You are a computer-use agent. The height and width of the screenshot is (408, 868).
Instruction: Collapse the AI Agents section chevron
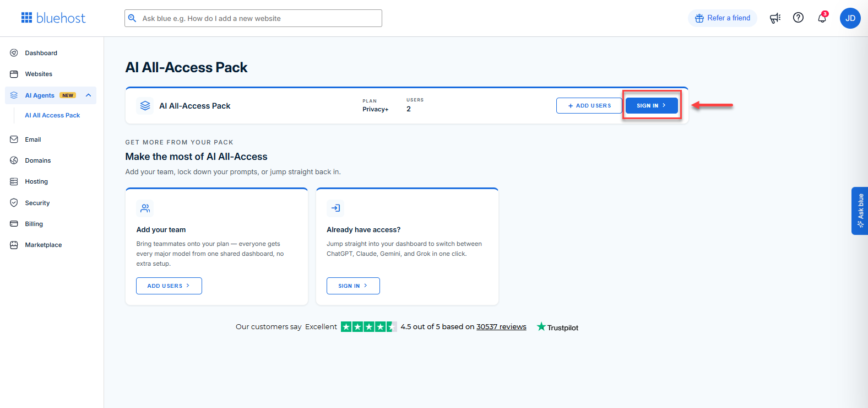click(88, 95)
